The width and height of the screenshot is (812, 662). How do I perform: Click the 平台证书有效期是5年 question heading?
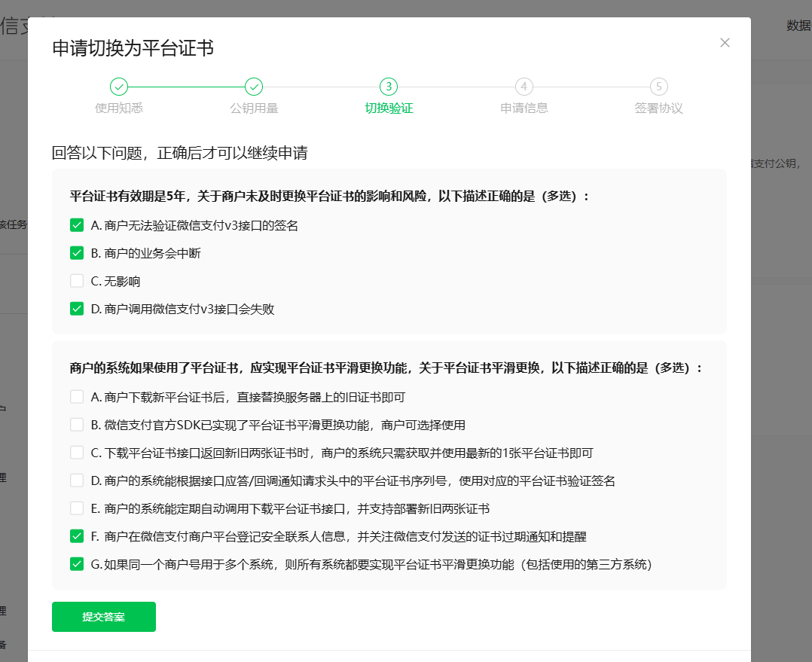[x=329, y=196]
